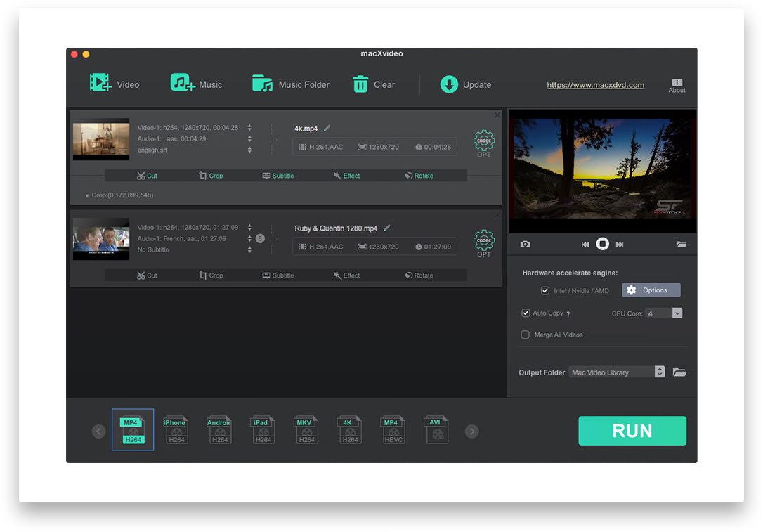Show previous output format profiles
The width and height of the screenshot is (763, 532).
tap(99, 432)
